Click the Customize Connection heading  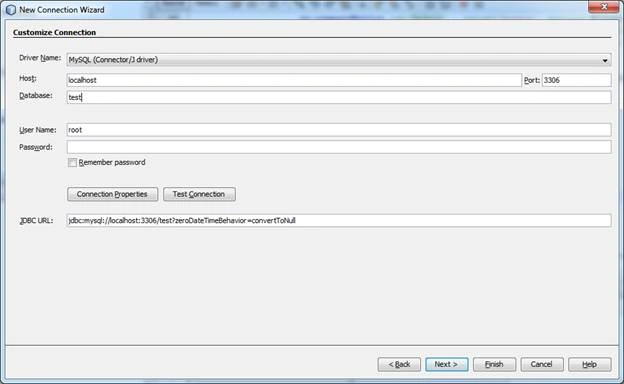pos(54,33)
